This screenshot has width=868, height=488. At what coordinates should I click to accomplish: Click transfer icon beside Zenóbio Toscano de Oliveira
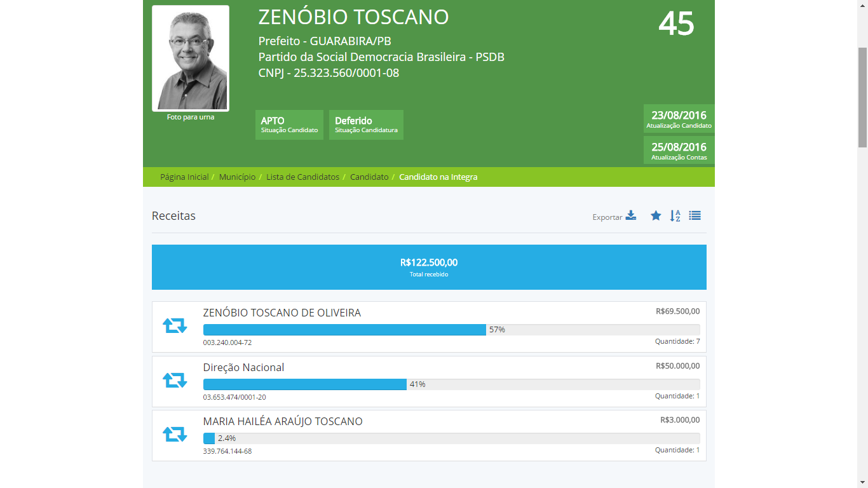(x=175, y=326)
